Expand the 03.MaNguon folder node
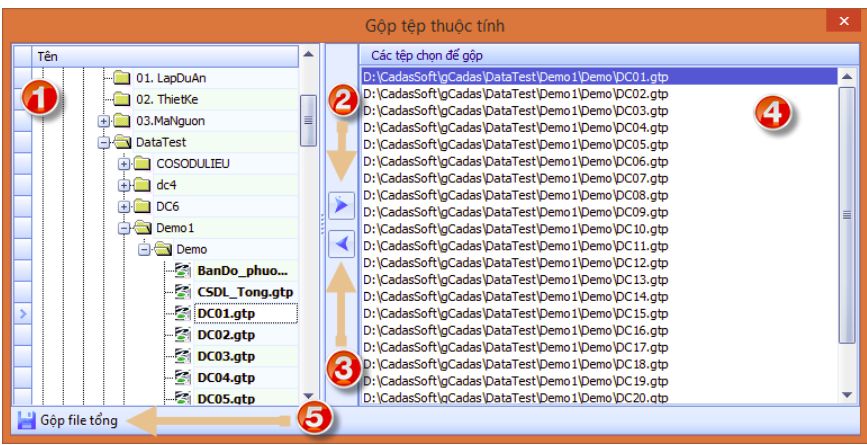This screenshot has width=867, height=445. click(103, 121)
